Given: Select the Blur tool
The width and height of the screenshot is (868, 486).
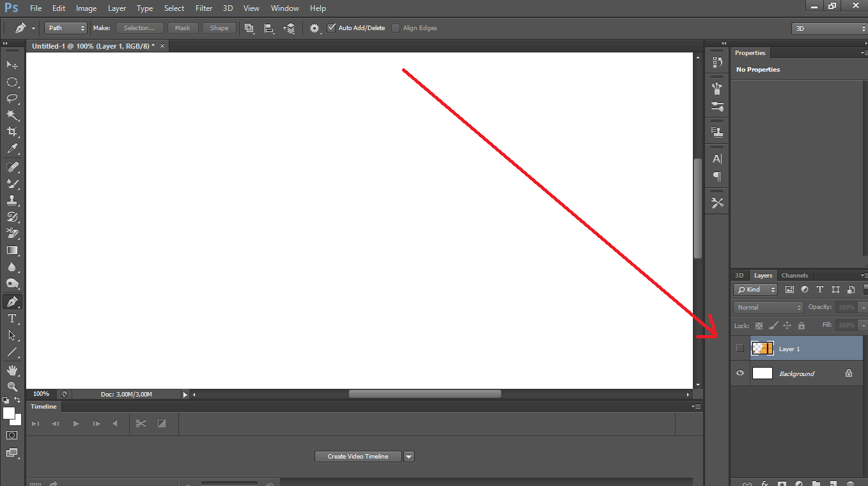Looking at the screenshot, I should pos(12,267).
